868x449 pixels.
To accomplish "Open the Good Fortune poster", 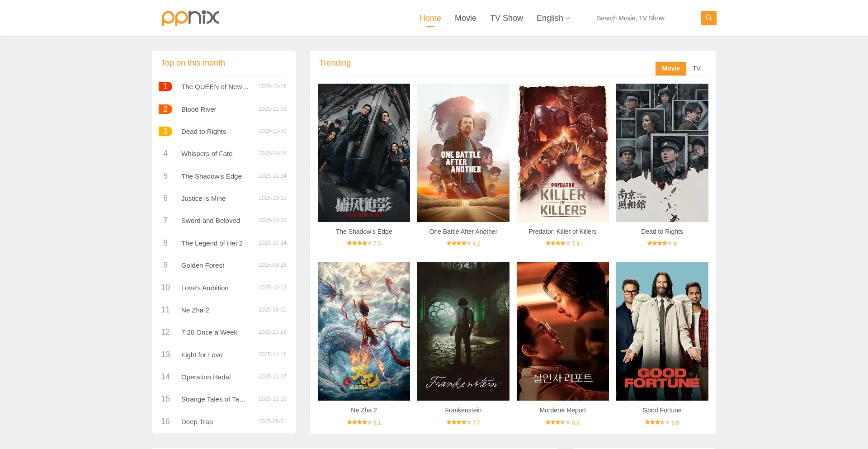I will pos(662,331).
